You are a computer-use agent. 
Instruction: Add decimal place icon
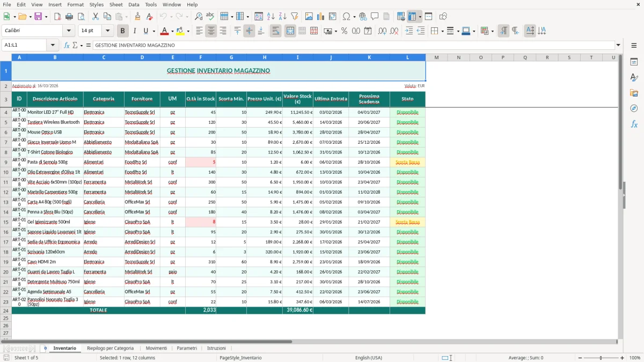pyautogui.click(x=383, y=31)
